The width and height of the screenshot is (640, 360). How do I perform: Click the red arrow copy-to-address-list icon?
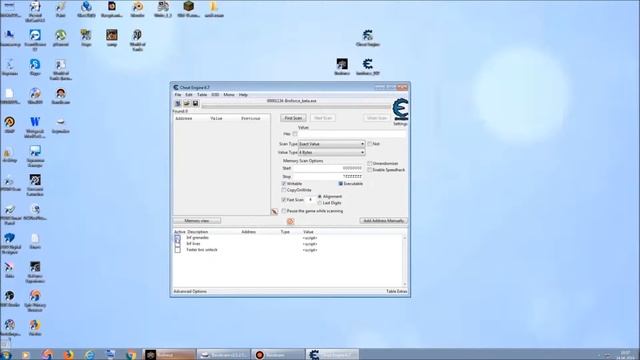[275, 211]
